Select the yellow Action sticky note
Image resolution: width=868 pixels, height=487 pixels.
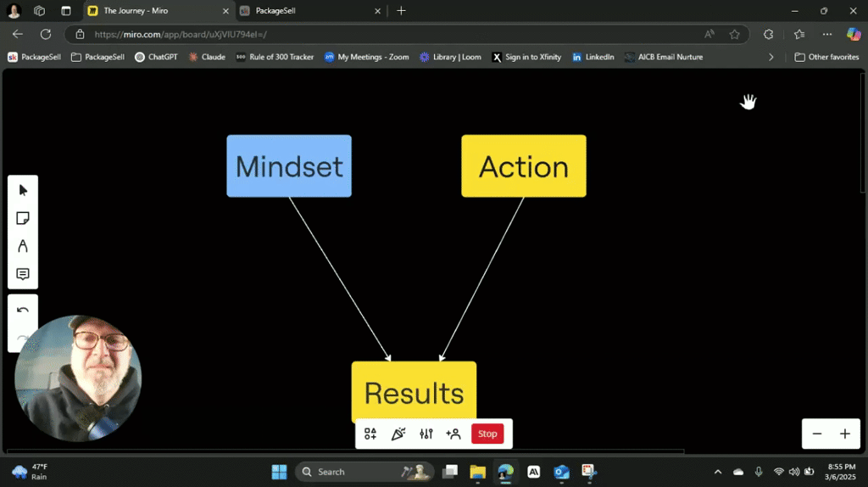524,166
